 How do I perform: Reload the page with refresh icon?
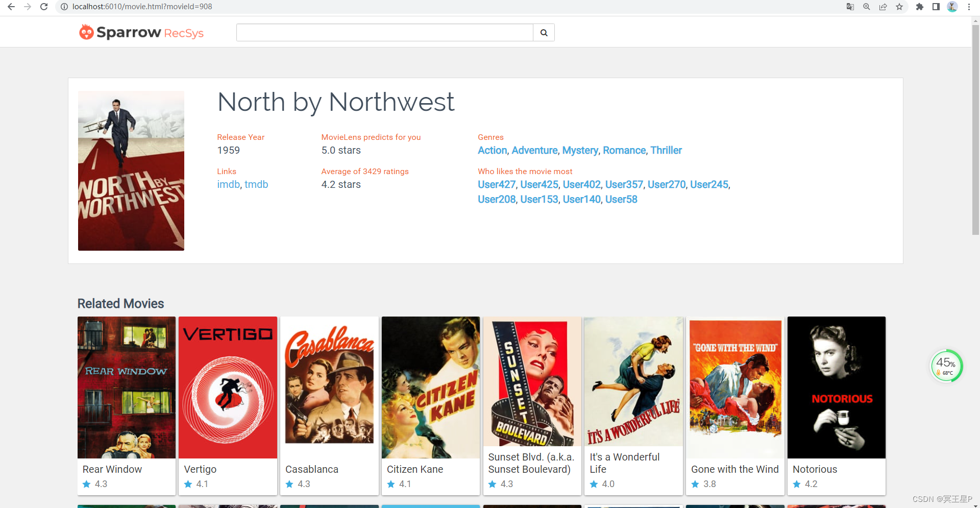(x=44, y=7)
